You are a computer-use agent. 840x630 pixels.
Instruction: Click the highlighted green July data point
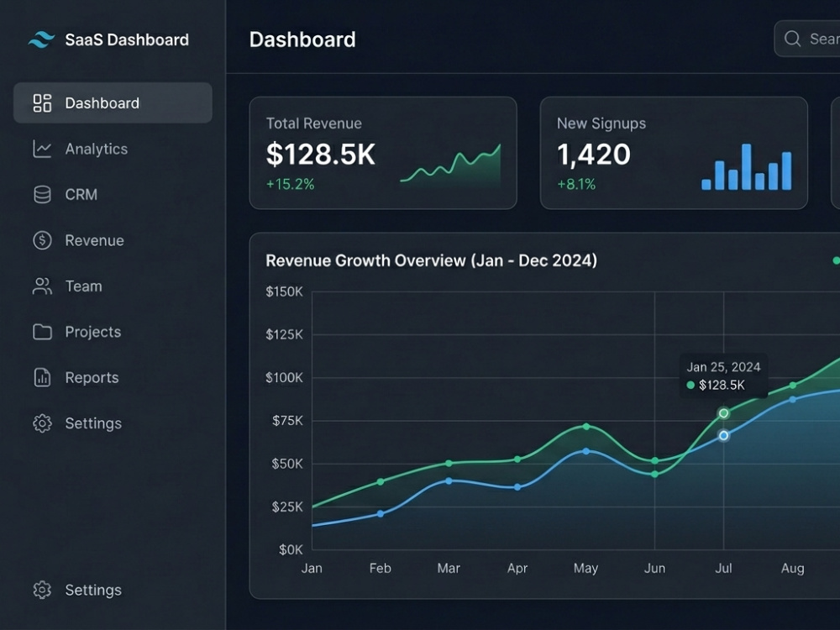click(724, 413)
